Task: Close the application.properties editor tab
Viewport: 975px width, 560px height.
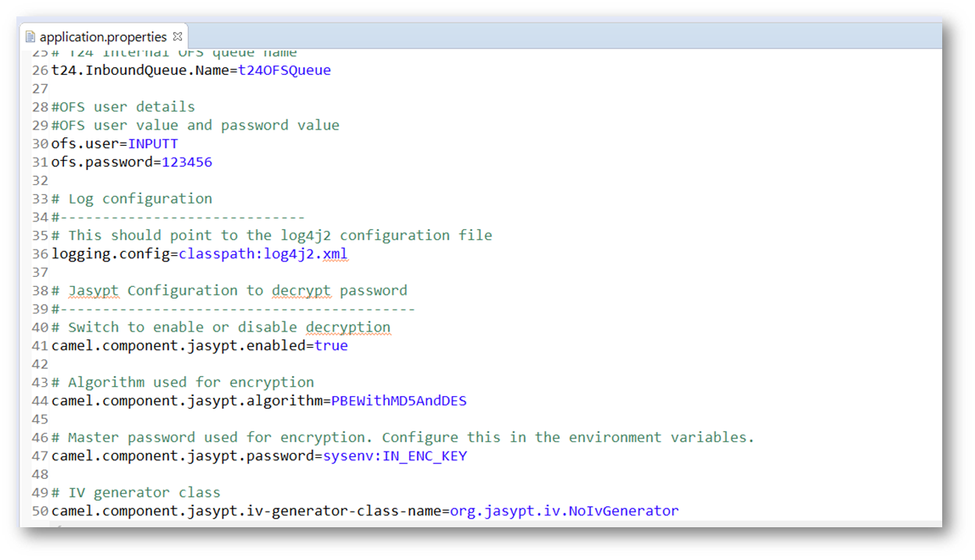Action: (x=177, y=36)
